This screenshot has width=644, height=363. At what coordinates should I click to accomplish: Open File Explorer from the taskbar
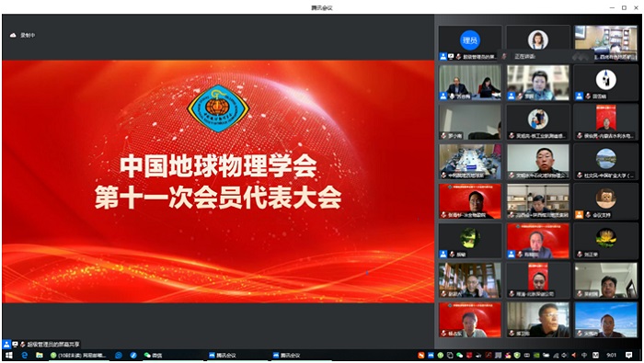click(x=40, y=356)
